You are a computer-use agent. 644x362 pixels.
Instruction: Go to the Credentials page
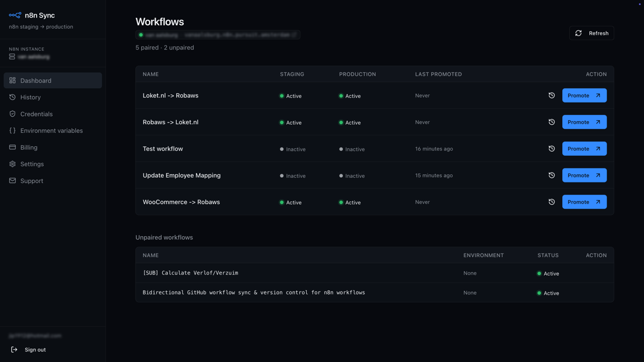point(52,114)
